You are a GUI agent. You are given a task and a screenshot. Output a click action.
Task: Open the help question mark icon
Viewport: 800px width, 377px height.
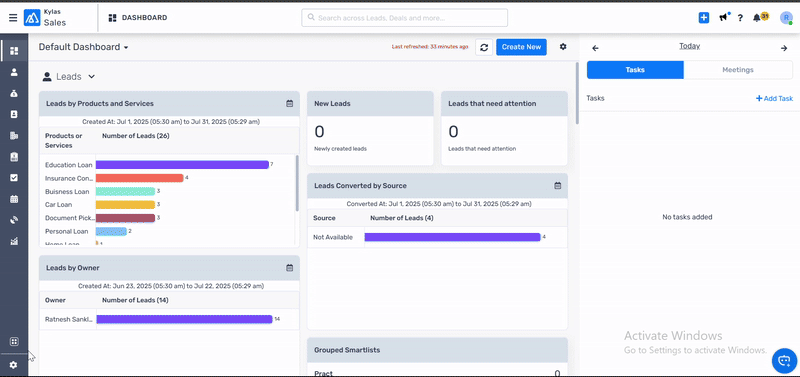pos(740,18)
